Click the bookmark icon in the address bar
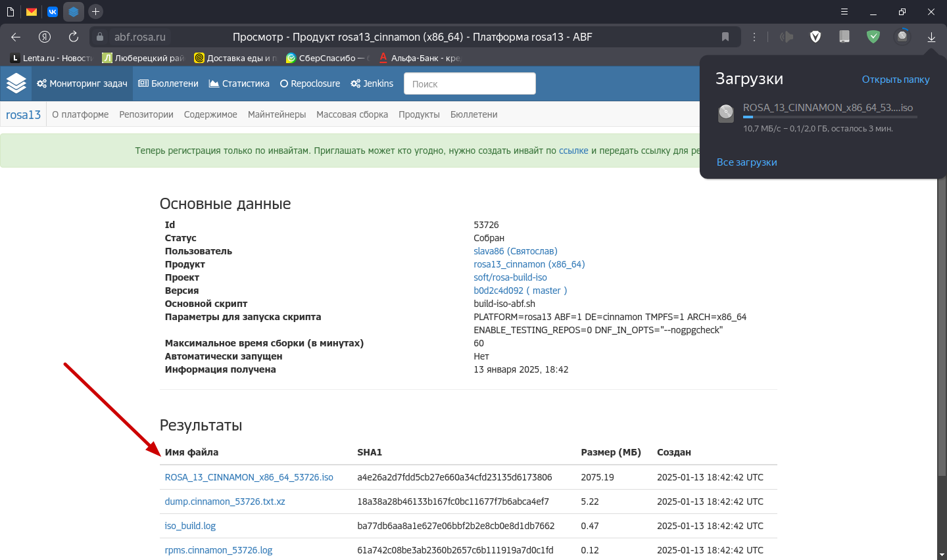This screenshot has width=947, height=560. click(x=725, y=37)
